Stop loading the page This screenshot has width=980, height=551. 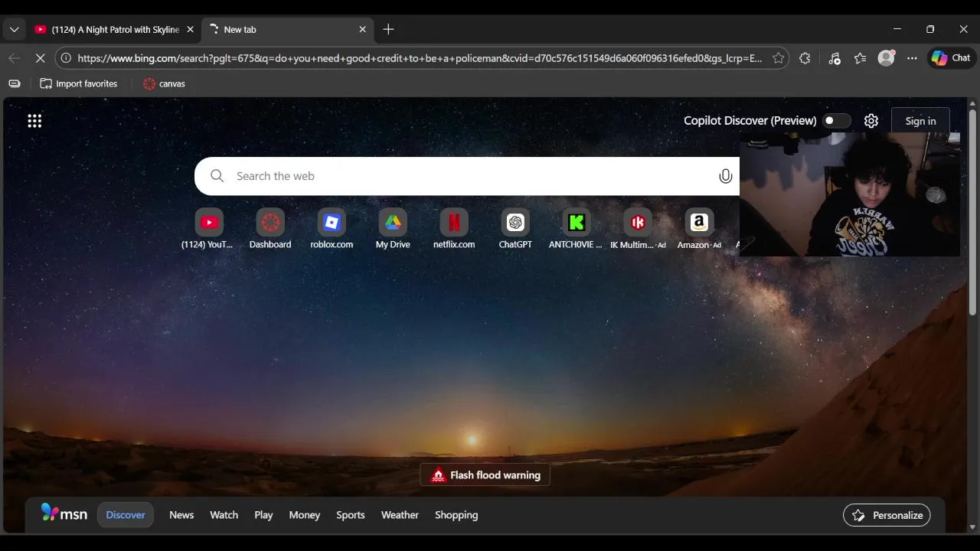click(40, 58)
